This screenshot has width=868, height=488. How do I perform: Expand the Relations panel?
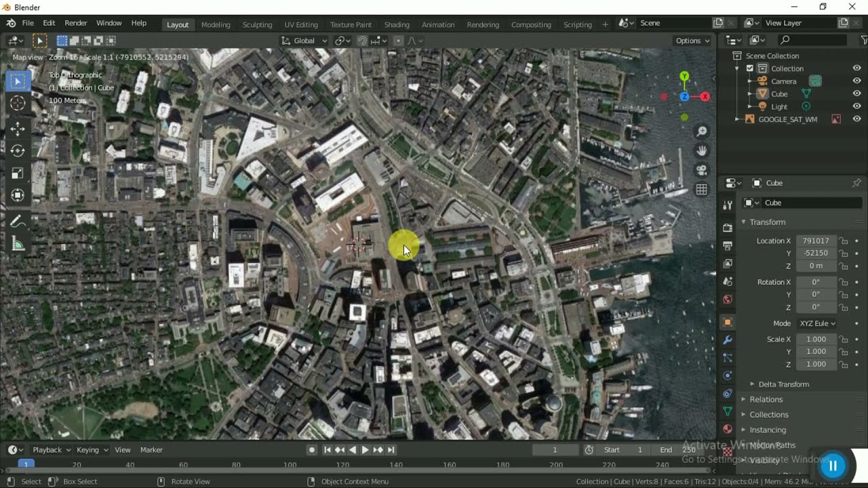(x=766, y=399)
